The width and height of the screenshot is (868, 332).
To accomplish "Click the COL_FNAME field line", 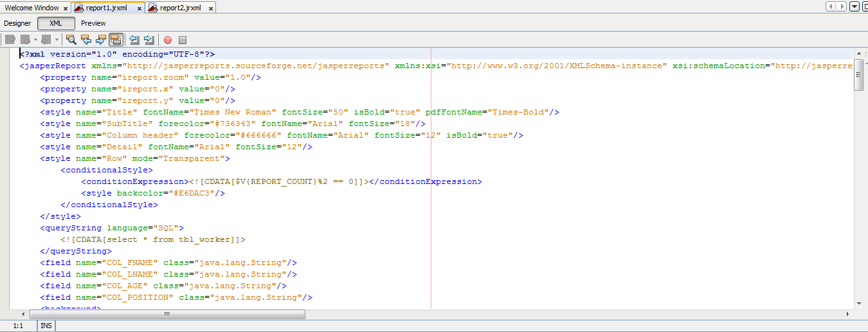I will 168,263.
